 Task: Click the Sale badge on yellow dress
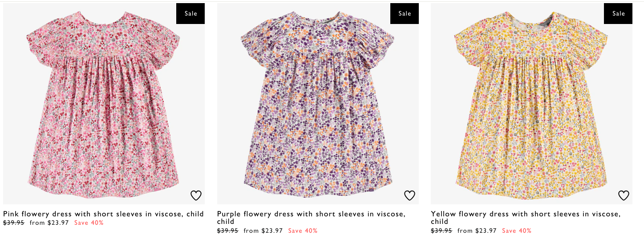(618, 13)
